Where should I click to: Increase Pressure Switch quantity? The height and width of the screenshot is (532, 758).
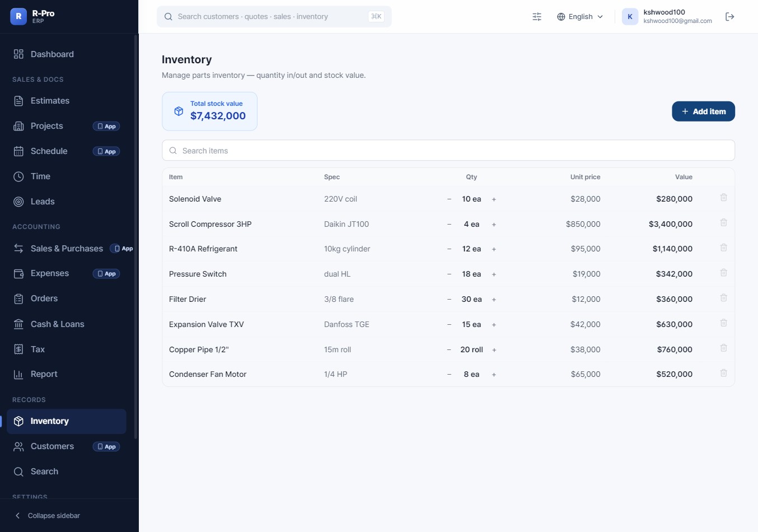494,274
